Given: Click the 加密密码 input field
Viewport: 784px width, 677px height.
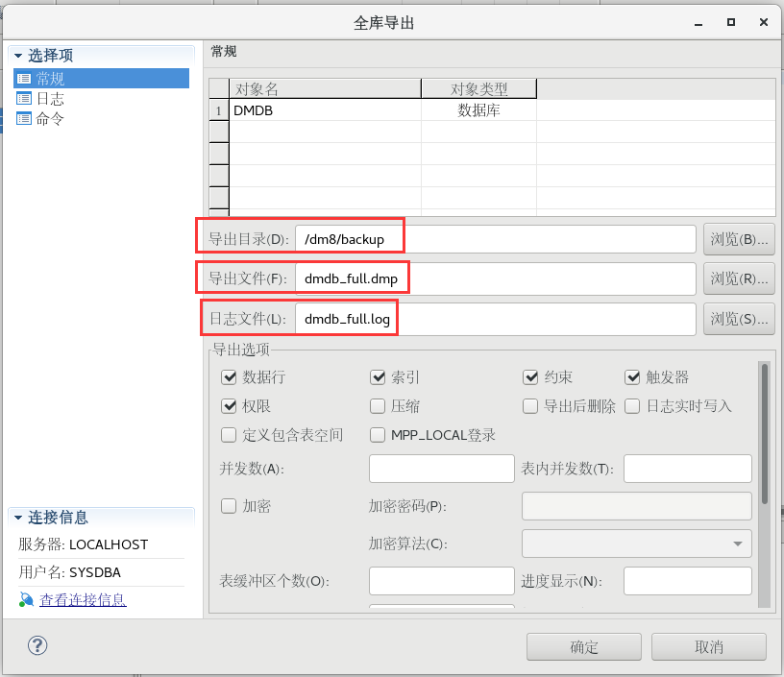Looking at the screenshot, I should pyautogui.click(x=636, y=506).
